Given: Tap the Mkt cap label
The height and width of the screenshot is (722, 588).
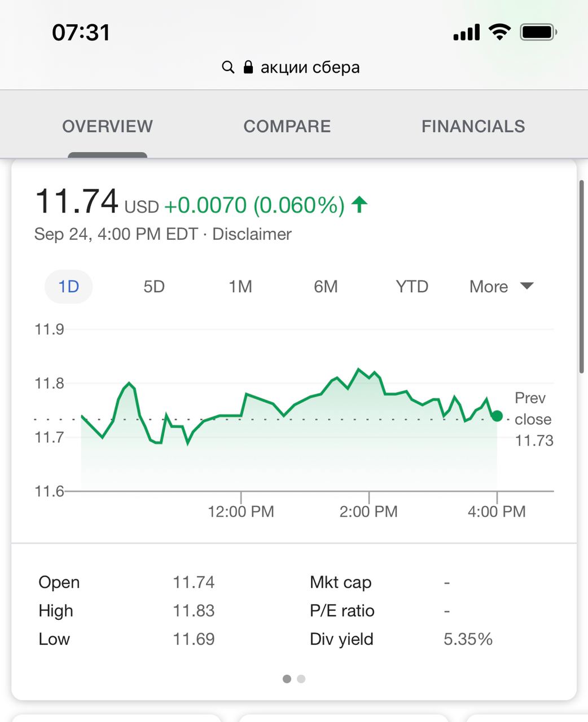Looking at the screenshot, I should pyautogui.click(x=341, y=582).
